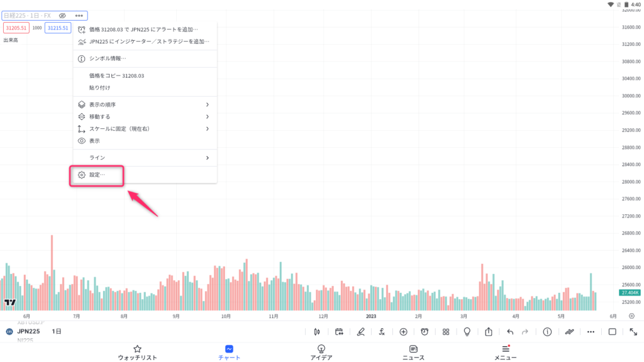Tap the circled plus compare icon

point(403,332)
